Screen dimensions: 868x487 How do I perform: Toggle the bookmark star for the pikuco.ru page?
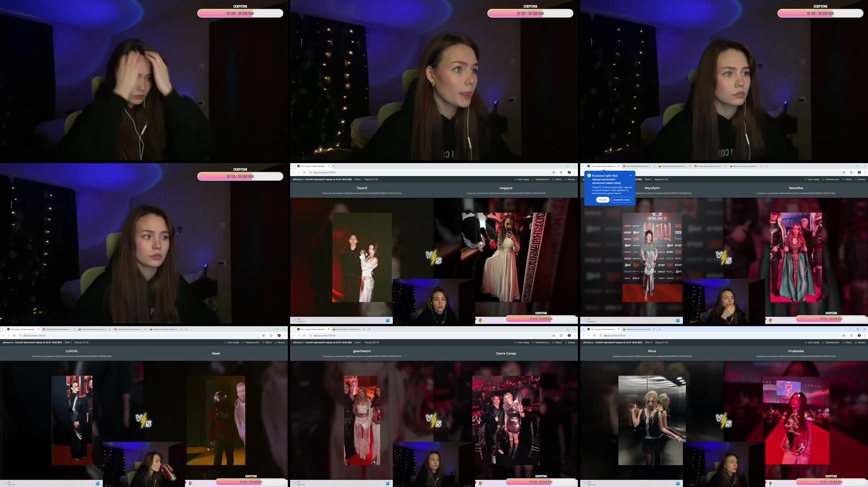pyautogui.click(x=553, y=172)
